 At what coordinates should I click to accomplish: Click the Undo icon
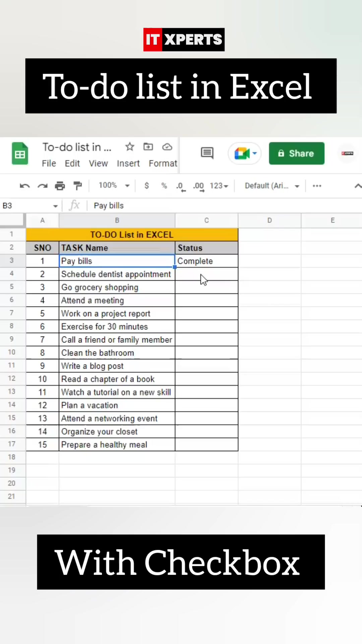pyautogui.click(x=25, y=186)
